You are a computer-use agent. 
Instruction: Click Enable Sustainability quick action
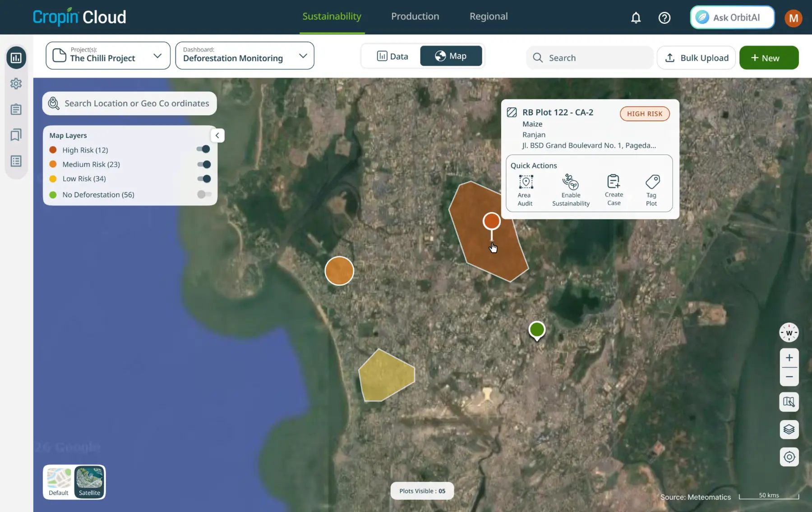point(571,190)
